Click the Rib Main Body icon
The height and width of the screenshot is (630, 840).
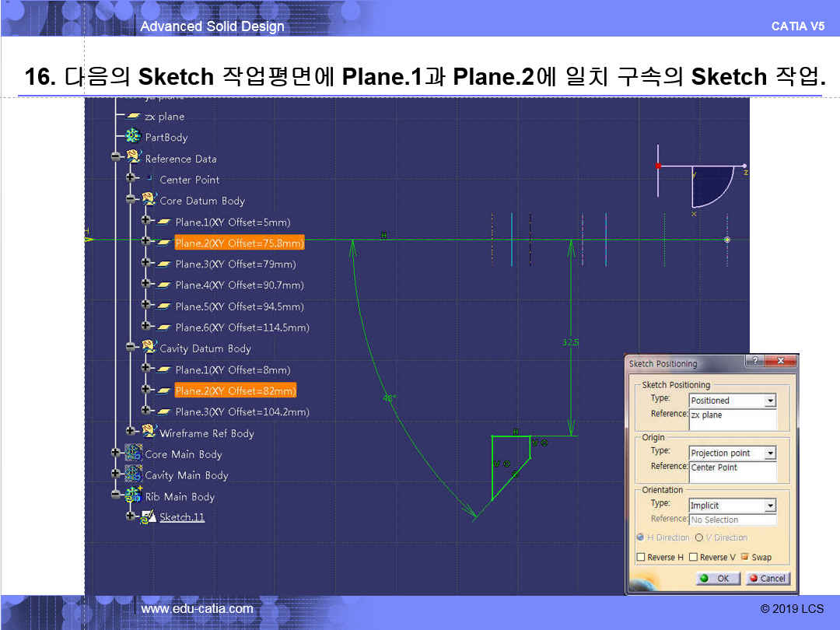tap(133, 495)
